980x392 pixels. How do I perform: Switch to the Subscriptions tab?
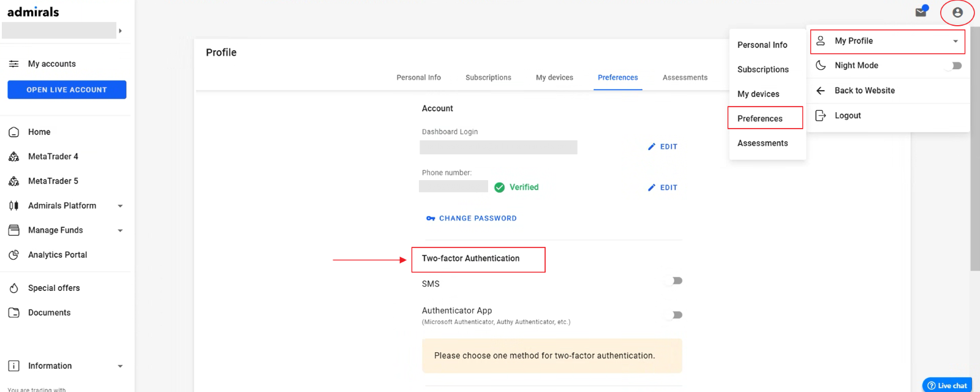488,78
